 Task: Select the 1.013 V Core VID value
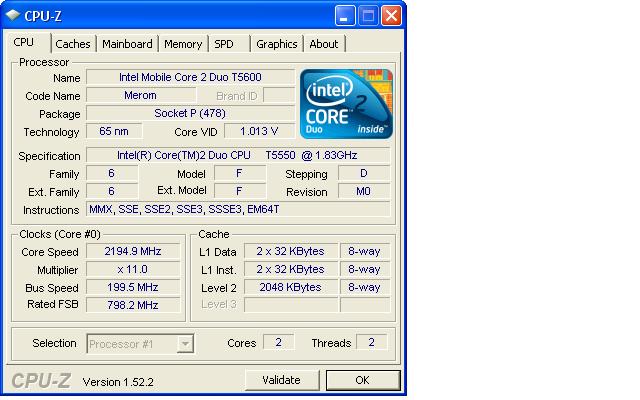click(260, 131)
